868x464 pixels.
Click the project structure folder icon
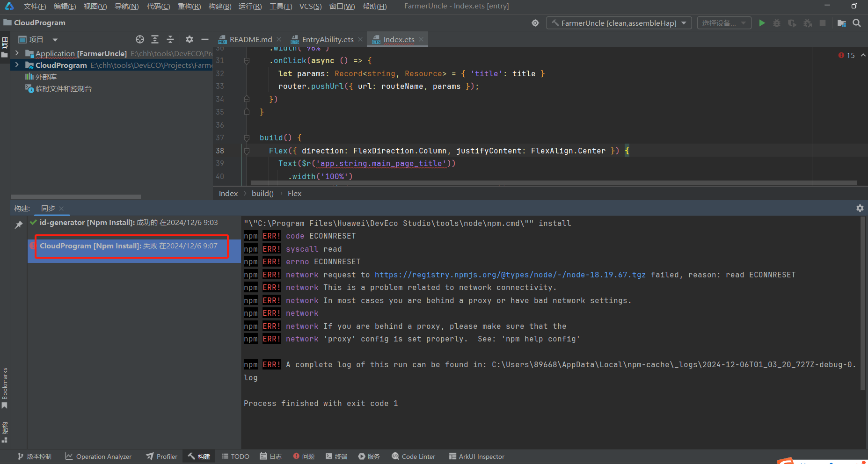tap(841, 23)
